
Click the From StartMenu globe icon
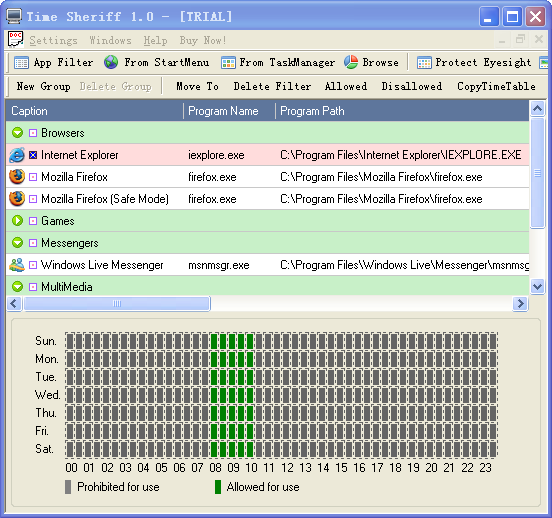[111, 62]
